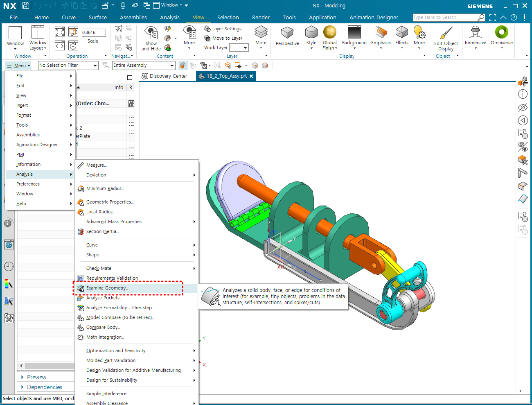Open the Window Layout icon
Viewport: 532px width, 405px height.
click(x=38, y=32)
